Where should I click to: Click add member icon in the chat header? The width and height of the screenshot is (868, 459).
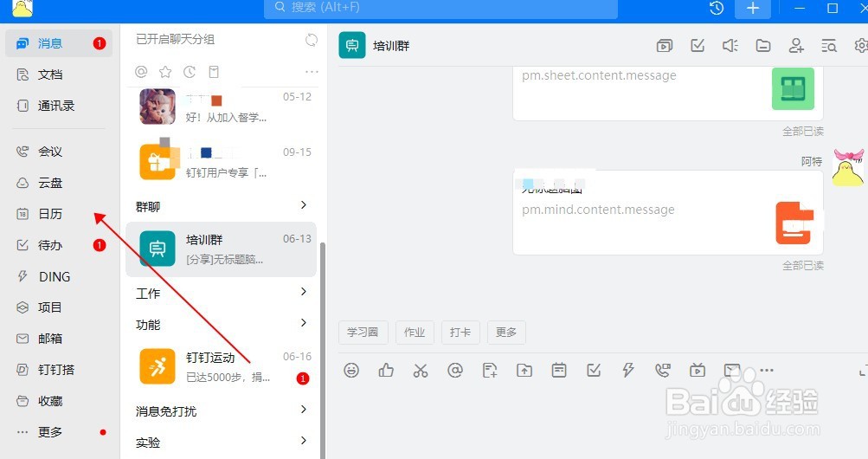pyautogui.click(x=796, y=45)
